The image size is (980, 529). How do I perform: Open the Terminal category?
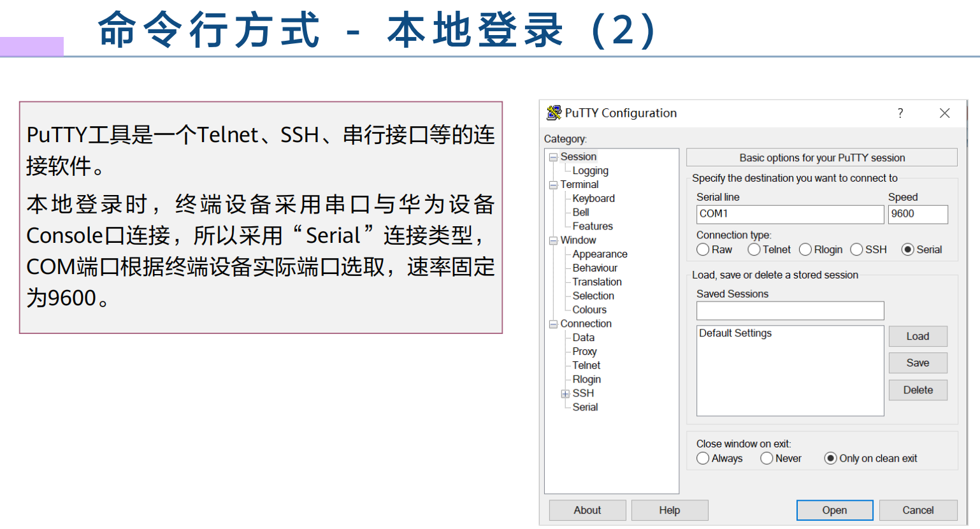point(579,185)
